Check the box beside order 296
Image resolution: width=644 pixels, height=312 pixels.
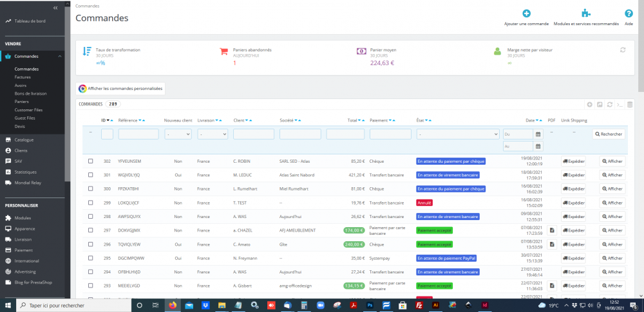(90, 244)
